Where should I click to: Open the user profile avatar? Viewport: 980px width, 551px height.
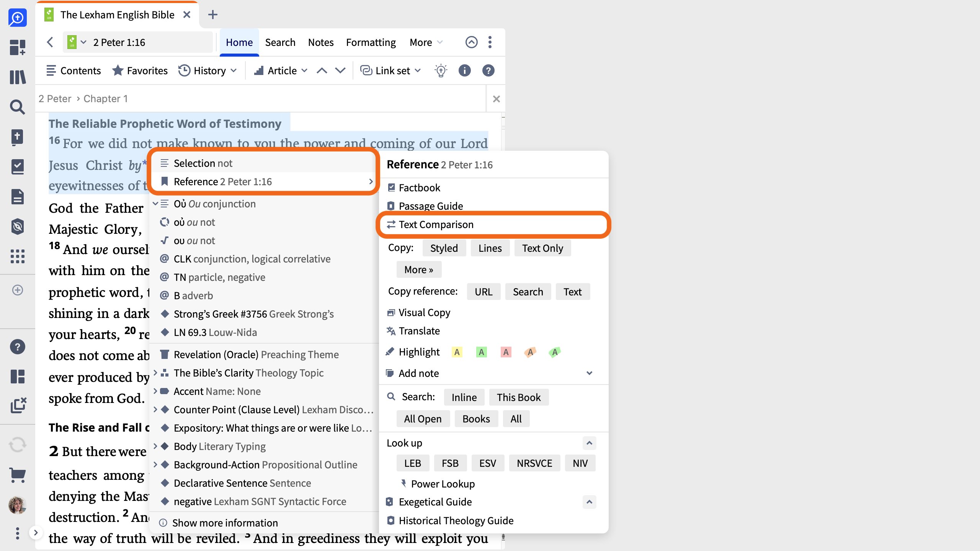tap(18, 505)
